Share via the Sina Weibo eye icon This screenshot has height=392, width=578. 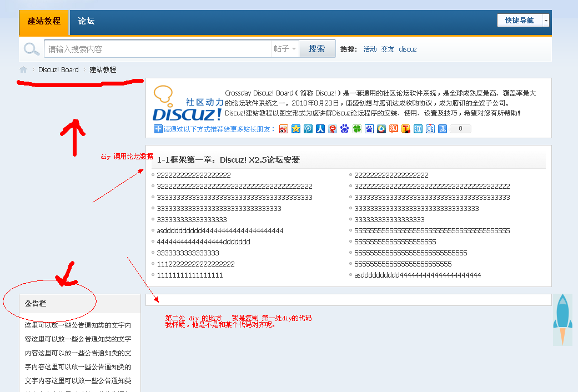[284, 129]
